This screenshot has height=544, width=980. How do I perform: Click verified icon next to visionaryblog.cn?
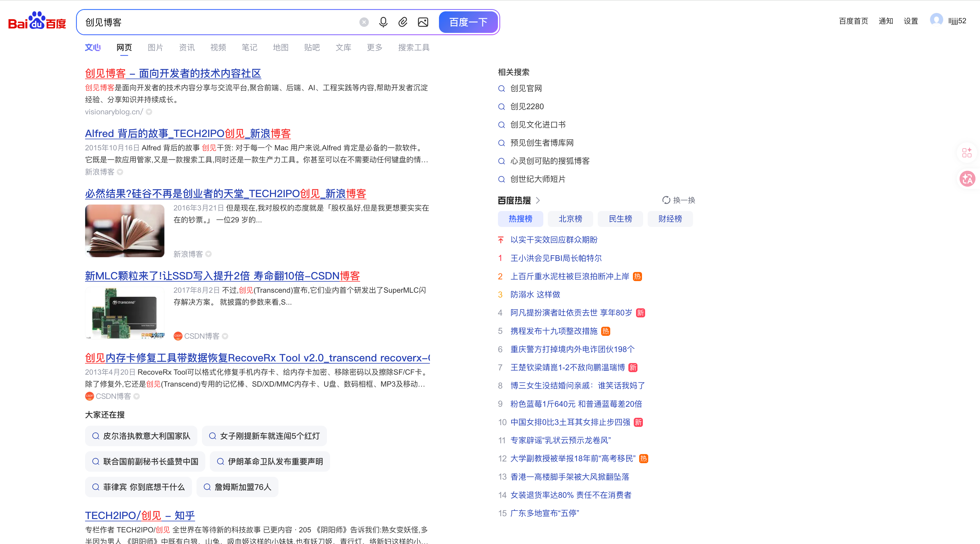pyautogui.click(x=149, y=112)
